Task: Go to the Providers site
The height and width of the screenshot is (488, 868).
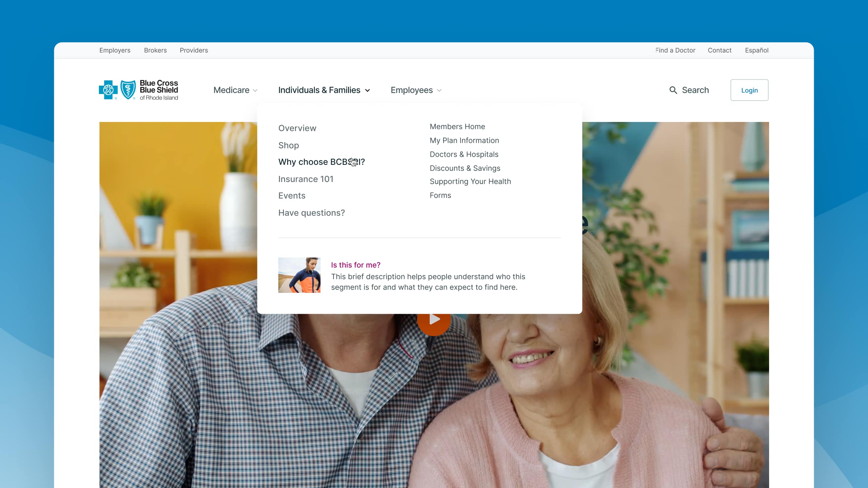Action: coord(194,50)
